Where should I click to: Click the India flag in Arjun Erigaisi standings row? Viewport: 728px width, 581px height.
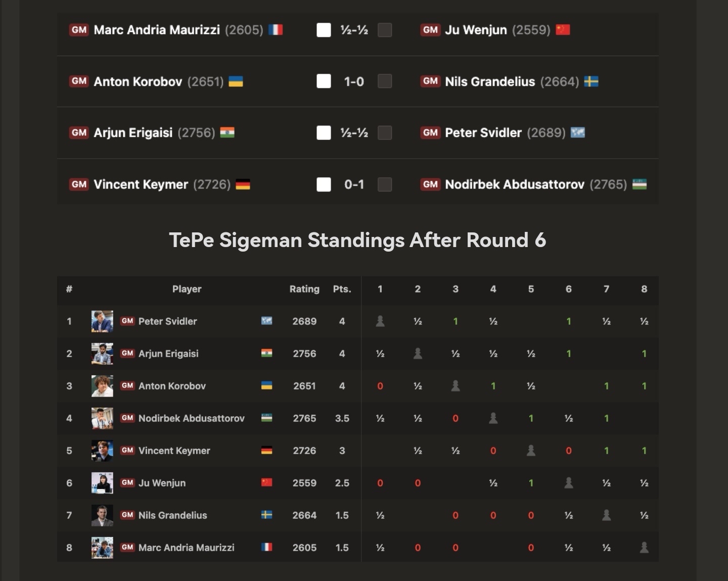(x=267, y=353)
